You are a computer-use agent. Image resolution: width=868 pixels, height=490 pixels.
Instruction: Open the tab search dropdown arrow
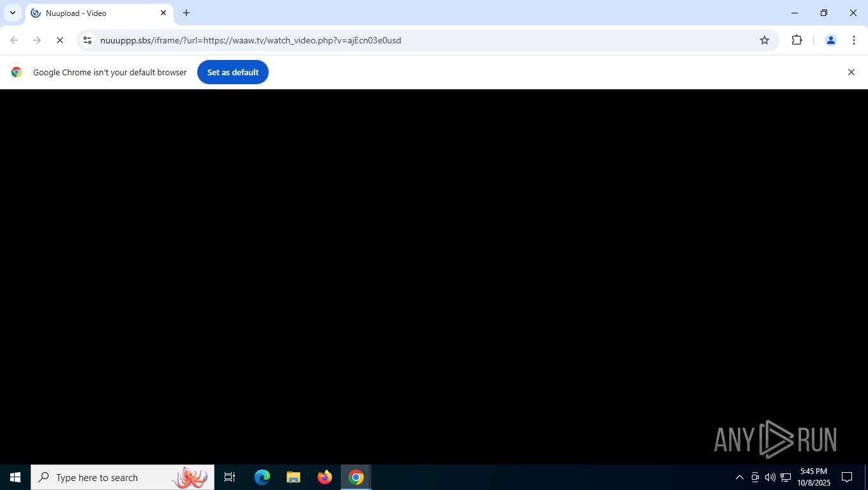coord(12,13)
